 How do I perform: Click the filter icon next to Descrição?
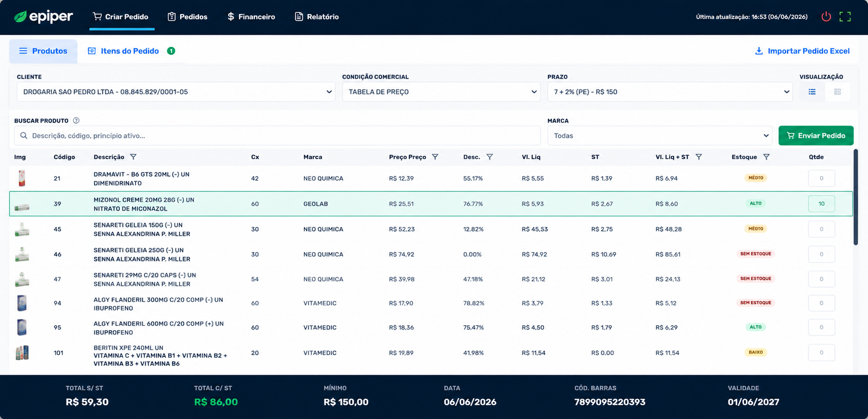[133, 157]
